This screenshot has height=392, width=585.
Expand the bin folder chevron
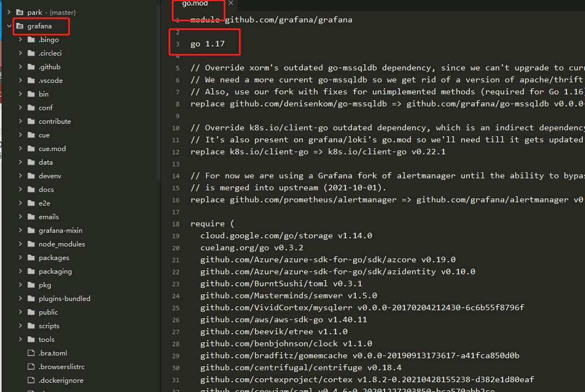pyautogui.click(x=21, y=94)
